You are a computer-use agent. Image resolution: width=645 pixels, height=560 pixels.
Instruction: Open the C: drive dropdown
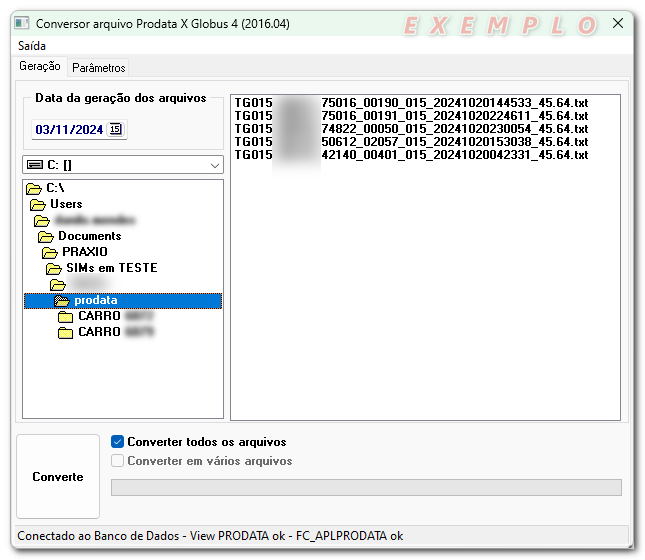pos(214,165)
